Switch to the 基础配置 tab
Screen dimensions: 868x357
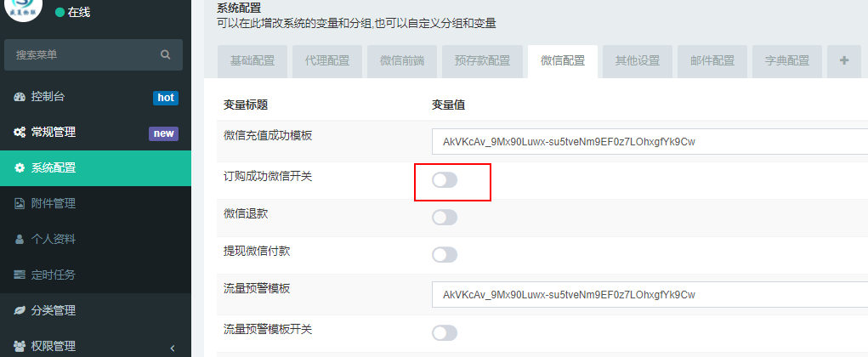252,61
